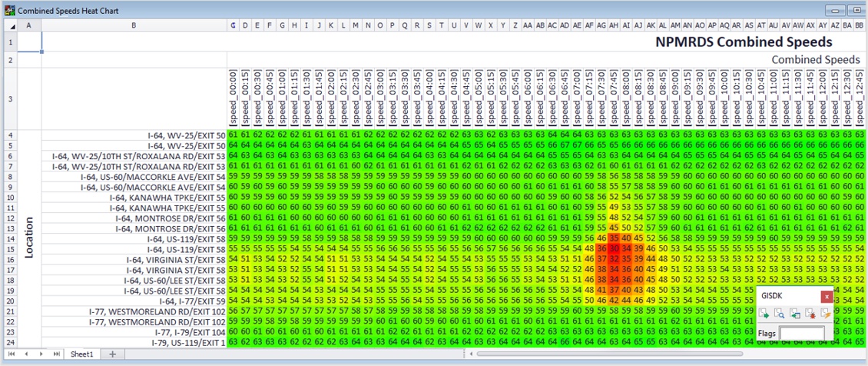This screenshot has width=868, height=366.
Task: Select I-64, US-60/LEE ST/EXIT 58 in row 18
Action: tap(134, 280)
